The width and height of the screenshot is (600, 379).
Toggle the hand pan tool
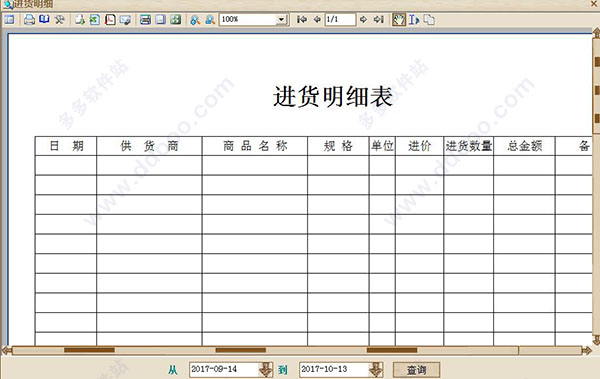(399, 20)
